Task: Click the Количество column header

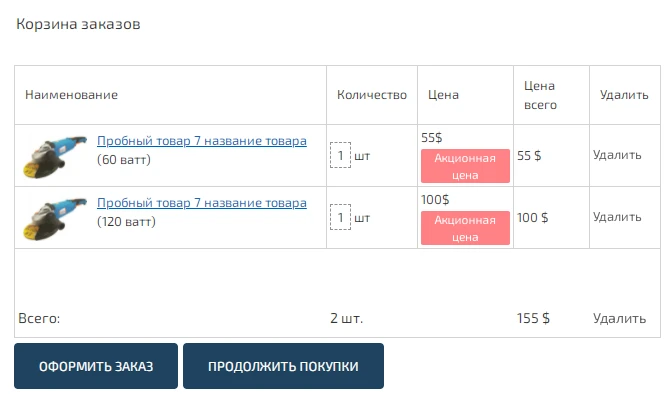Action: 372,95
